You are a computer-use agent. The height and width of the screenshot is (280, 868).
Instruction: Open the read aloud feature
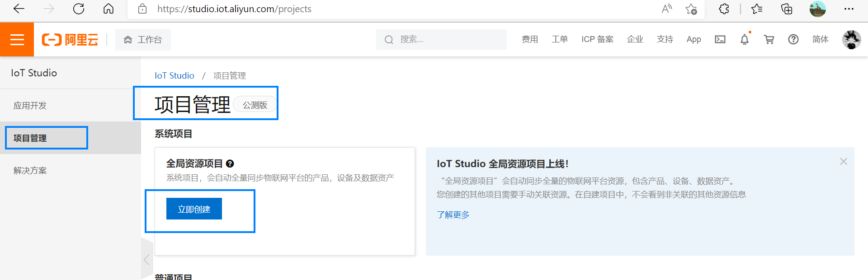point(666,9)
